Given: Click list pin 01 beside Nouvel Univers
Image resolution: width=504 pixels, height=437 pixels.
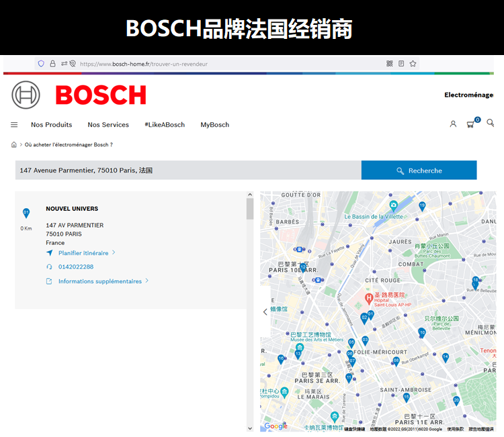Looking at the screenshot, I should pos(26,213).
